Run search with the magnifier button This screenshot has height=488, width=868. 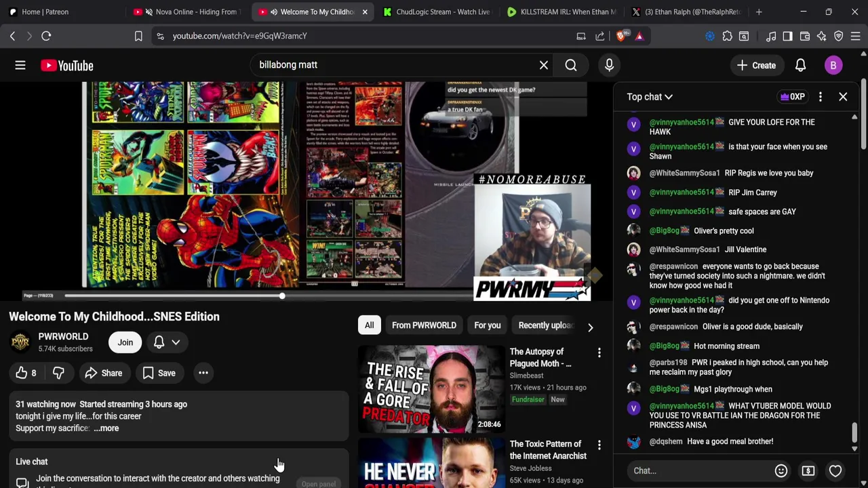pos(571,65)
